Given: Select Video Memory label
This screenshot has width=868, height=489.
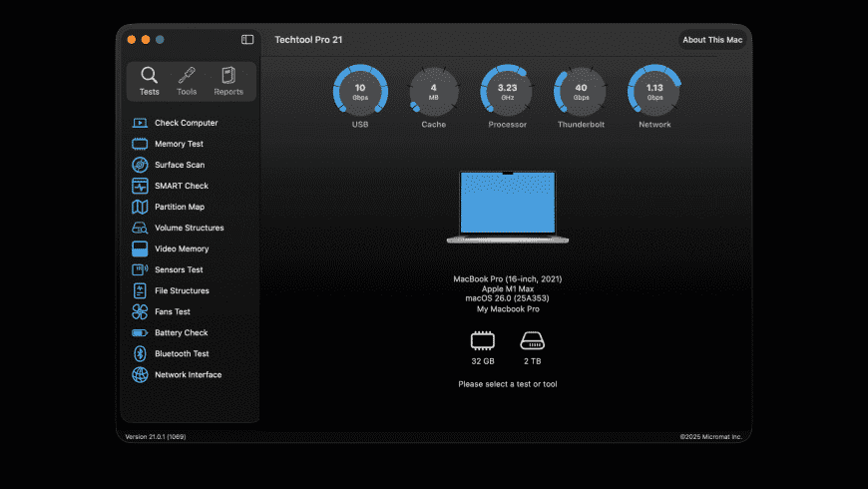Looking at the screenshot, I should pyautogui.click(x=182, y=249).
